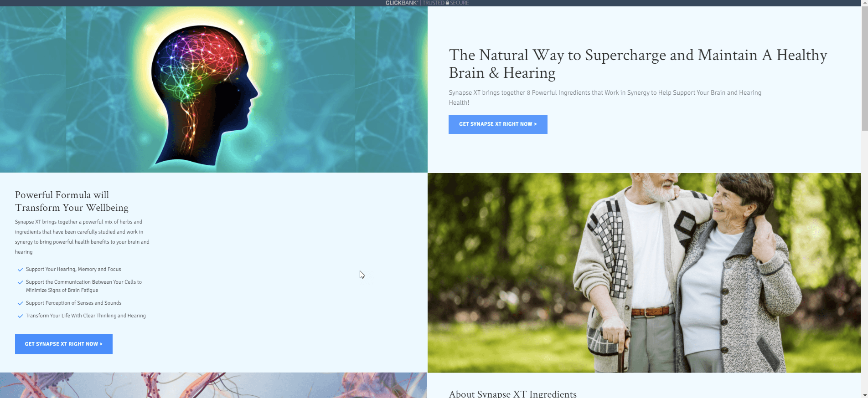Click the Natural Way to Supercharge headline
Screen dimensions: 868x398
(638, 64)
